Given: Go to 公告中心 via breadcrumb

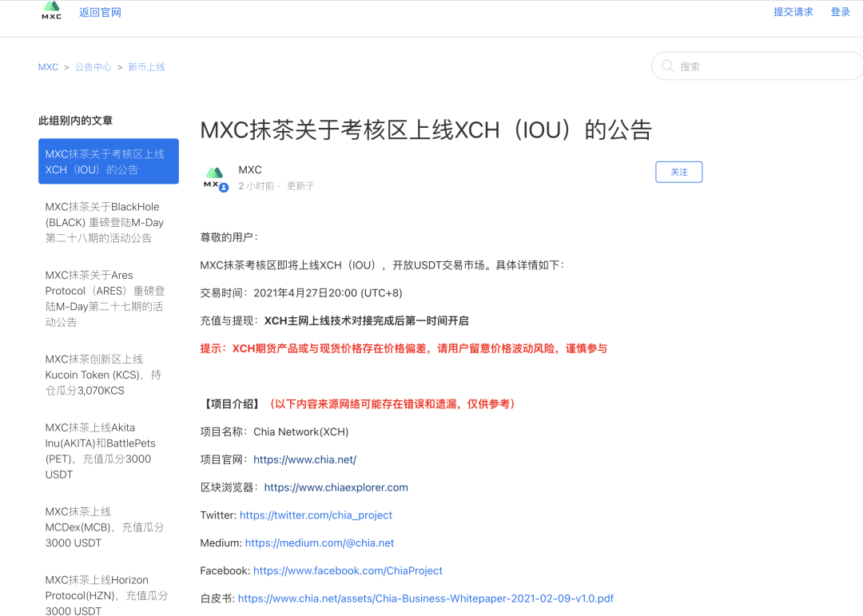Looking at the screenshot, I should (x=93, y=67).
